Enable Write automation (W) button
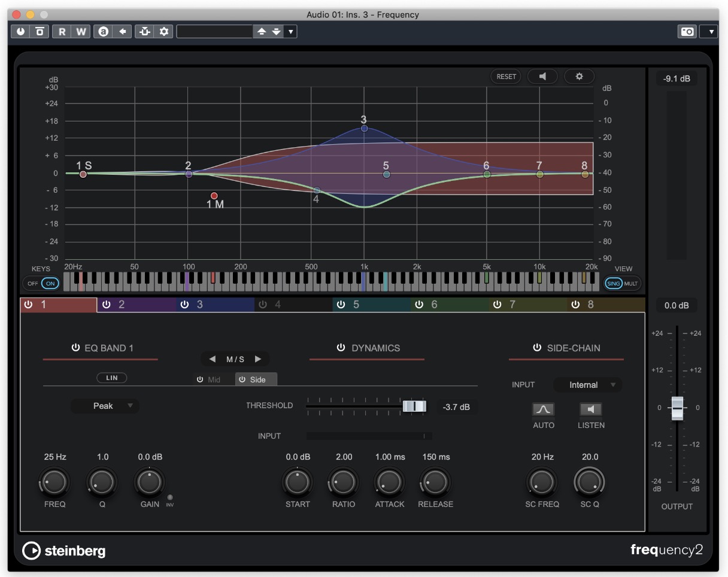 [81, 31]
